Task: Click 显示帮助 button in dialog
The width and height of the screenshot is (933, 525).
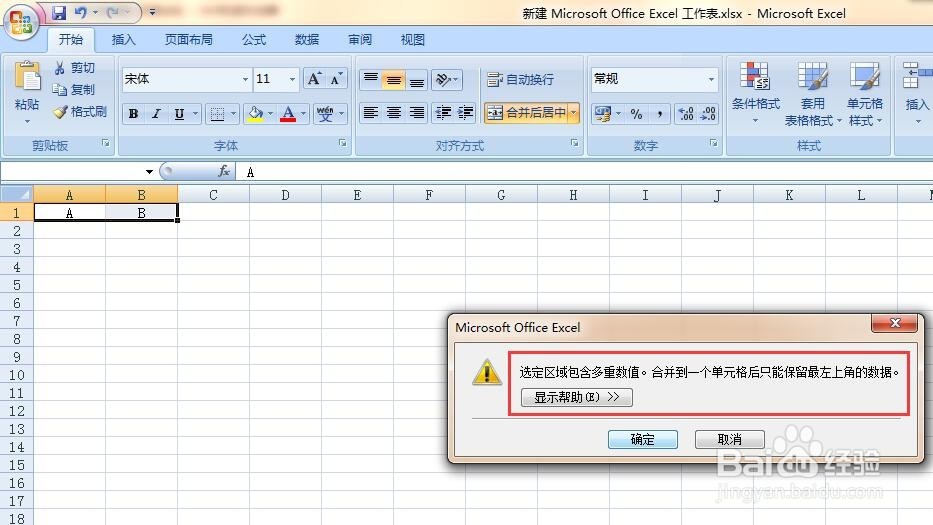Action: pyautogui.click(x=577, y=397)
